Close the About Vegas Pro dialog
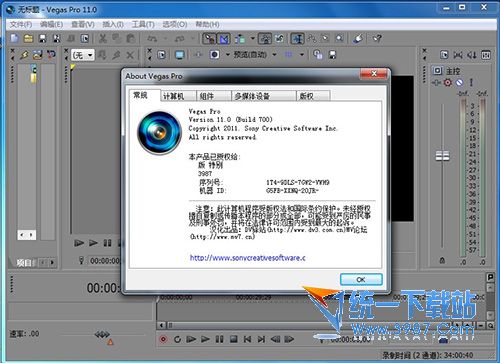Screen dimensions: 500x363 coord(374,74)
